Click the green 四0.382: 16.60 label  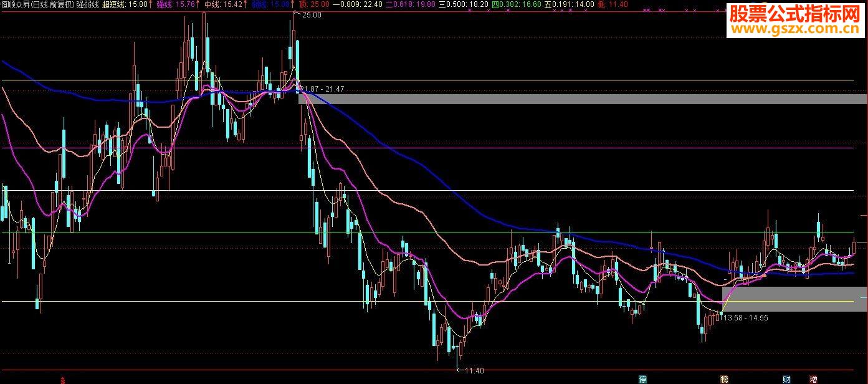pyautogui.click(x=517, y=4)
